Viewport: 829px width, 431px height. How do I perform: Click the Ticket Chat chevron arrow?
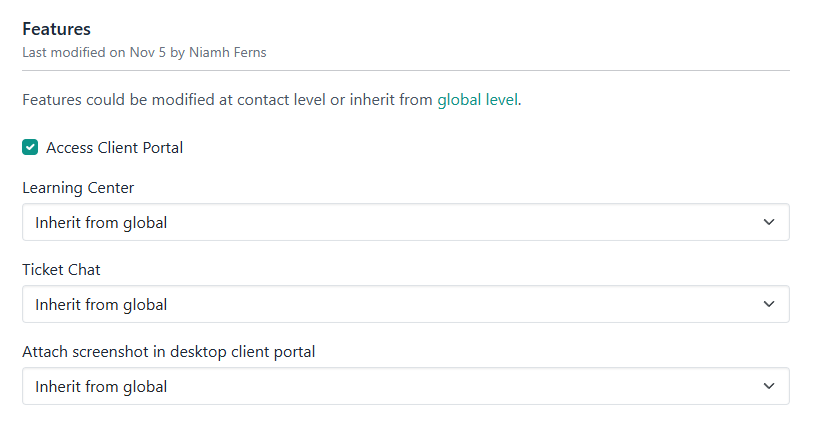pos(768,304)
